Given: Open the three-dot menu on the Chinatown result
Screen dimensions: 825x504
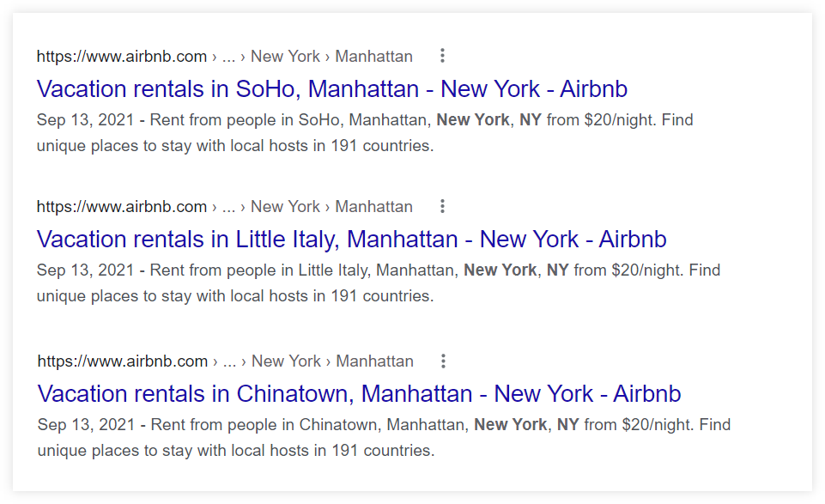Looking at the screenshot, I should pos(442,361).
